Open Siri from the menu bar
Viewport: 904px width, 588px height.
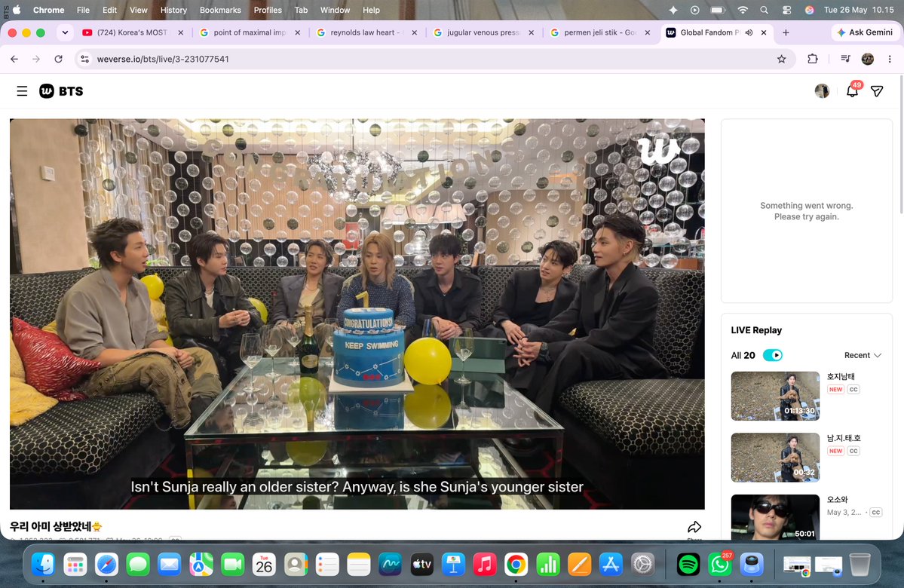point(809,10)
